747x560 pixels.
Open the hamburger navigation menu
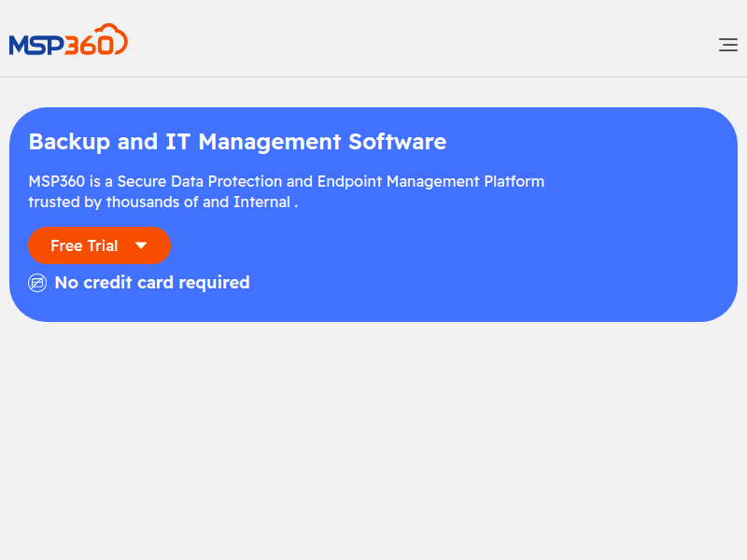(x=727, y=44)
